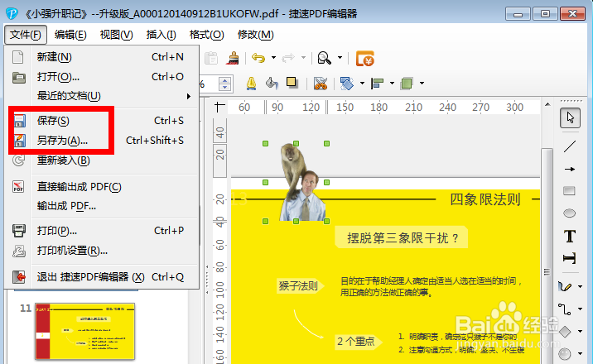Select the connector line tool
Screen dimensions: 593x364
[565, 309]
